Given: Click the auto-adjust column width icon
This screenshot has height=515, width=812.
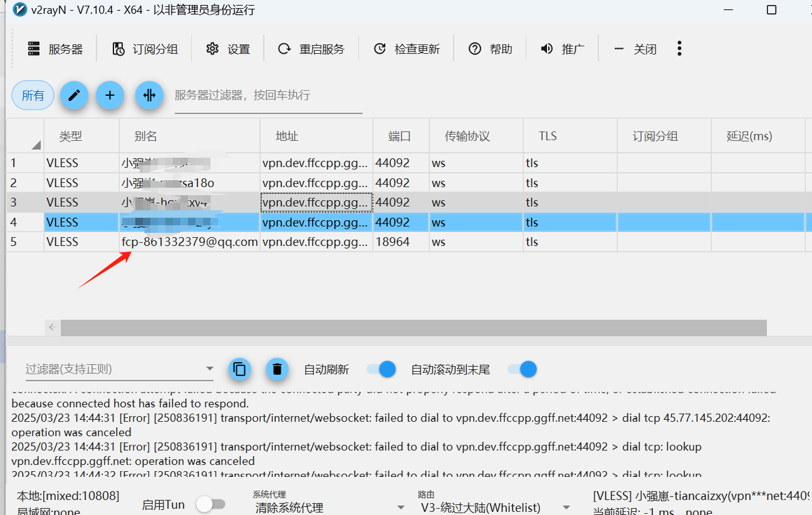Looking at the screenshot, I should pyautogui.click(x=149, y=95).
